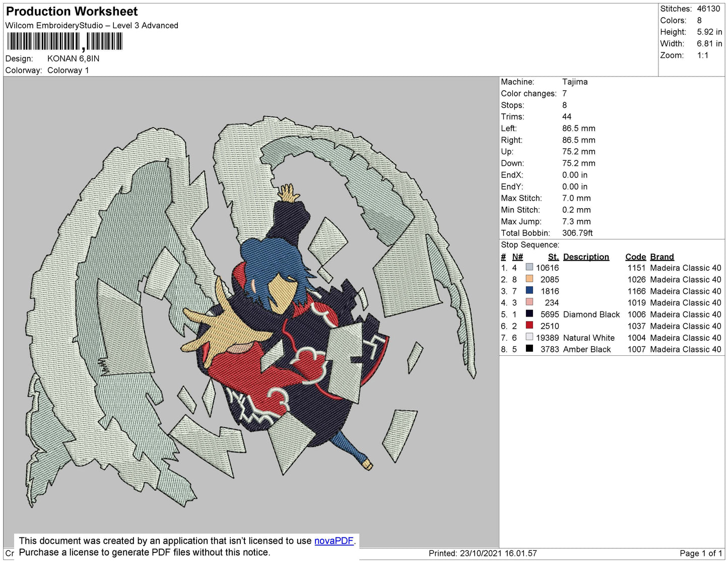Click the barcode under Wilcom EmbroideryStudio
The image size is (728, 563).
pos(64,41)
